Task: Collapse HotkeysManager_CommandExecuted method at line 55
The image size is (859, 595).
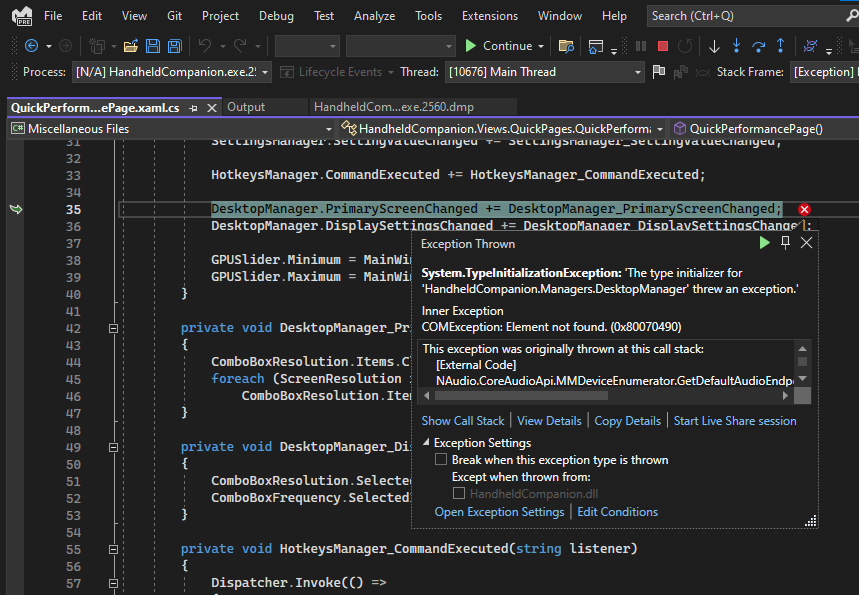Action: click(113, 549)
